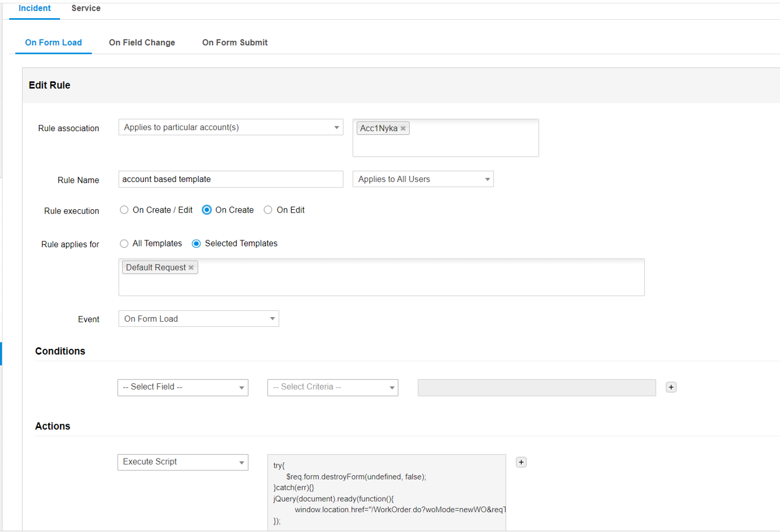Select the On Create execution option
780x532 pixels.
pyautogui.click(x=207, y=210)
